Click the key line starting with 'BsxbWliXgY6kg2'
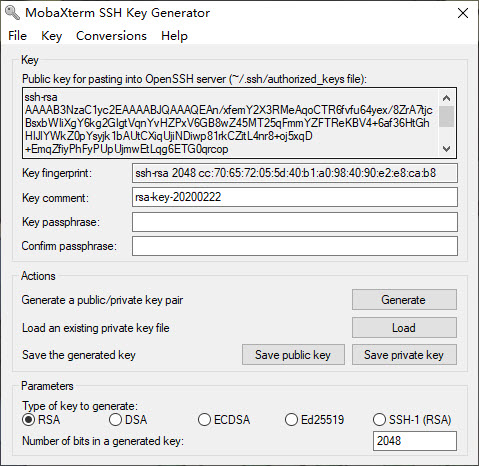This screenshot has width=479, height=467. (227, 123)
